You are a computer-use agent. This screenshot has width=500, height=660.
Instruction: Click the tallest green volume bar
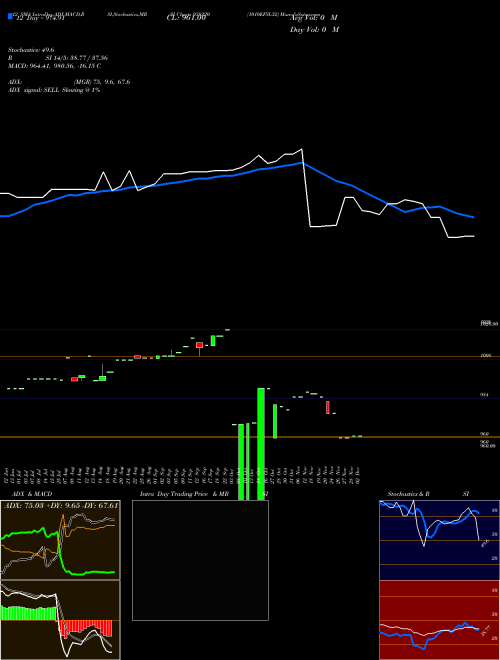(x=261, y=444)
